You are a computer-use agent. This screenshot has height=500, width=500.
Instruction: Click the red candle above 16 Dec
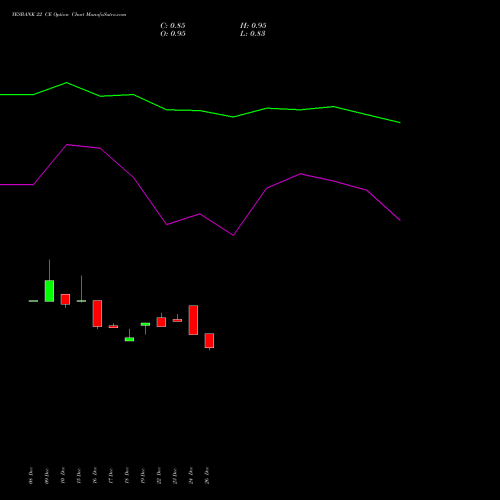click(x=97, y=313)
